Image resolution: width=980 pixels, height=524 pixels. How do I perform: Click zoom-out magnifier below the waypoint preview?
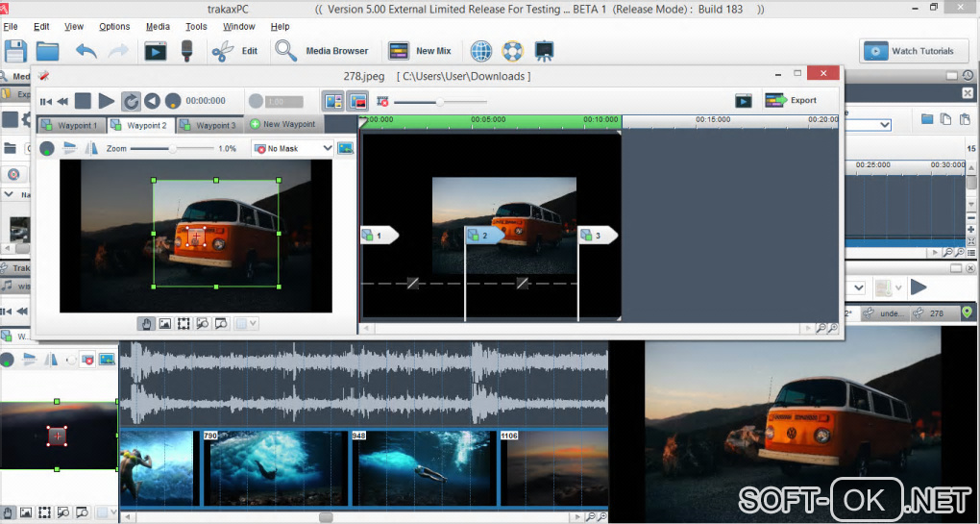pyautogui.click(x=203, y=324)
